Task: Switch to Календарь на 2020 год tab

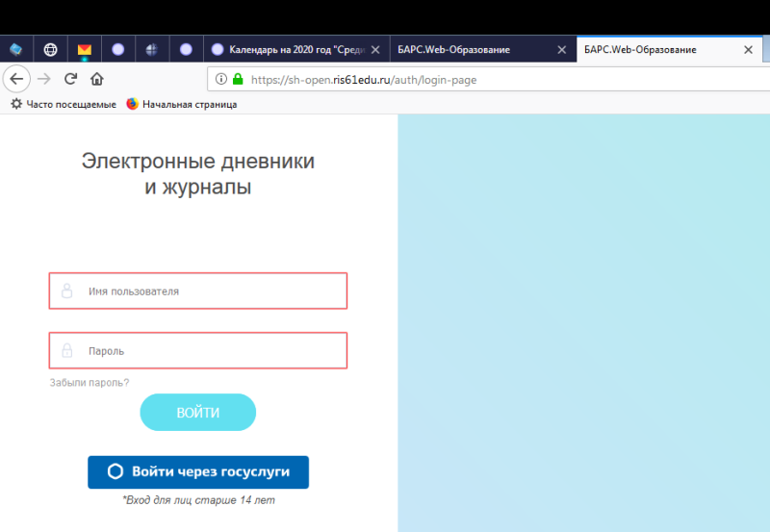Action: pyautogui.click(x=289, y=49)
